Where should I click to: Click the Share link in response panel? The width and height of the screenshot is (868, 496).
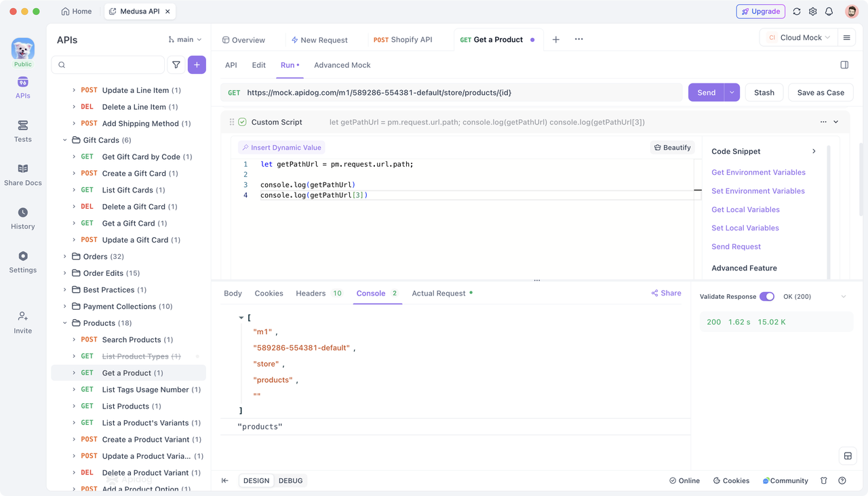tap(666, 293)
